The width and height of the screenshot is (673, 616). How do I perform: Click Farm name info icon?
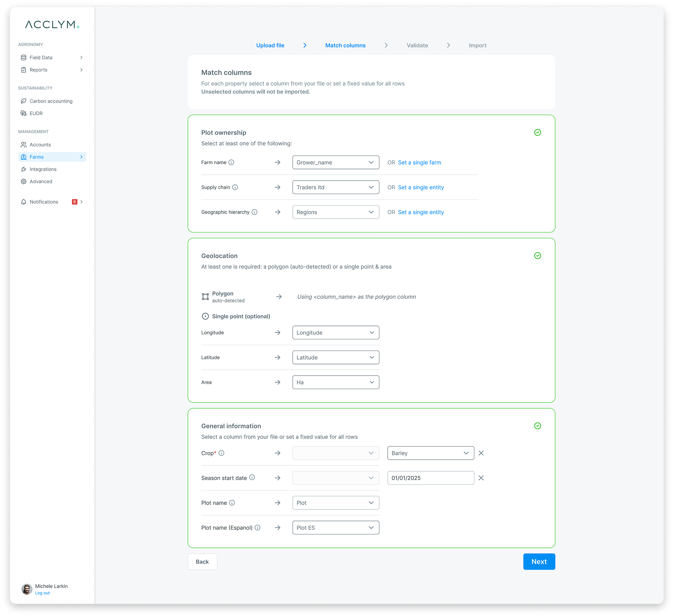click(231, 162)
